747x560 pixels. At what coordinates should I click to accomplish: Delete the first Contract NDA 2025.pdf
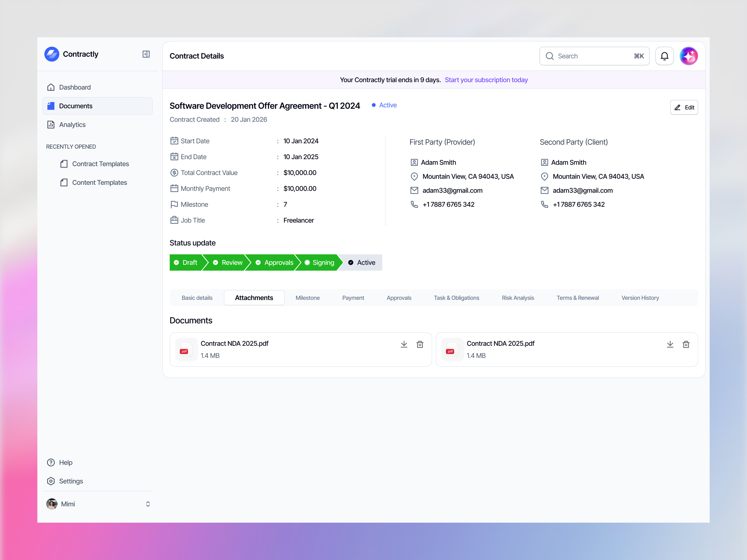420,344
